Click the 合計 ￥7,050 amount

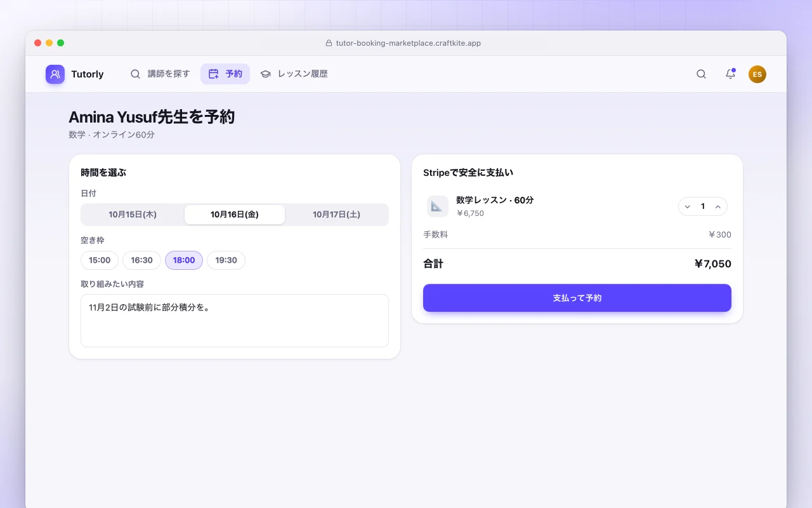pos(712,264)
